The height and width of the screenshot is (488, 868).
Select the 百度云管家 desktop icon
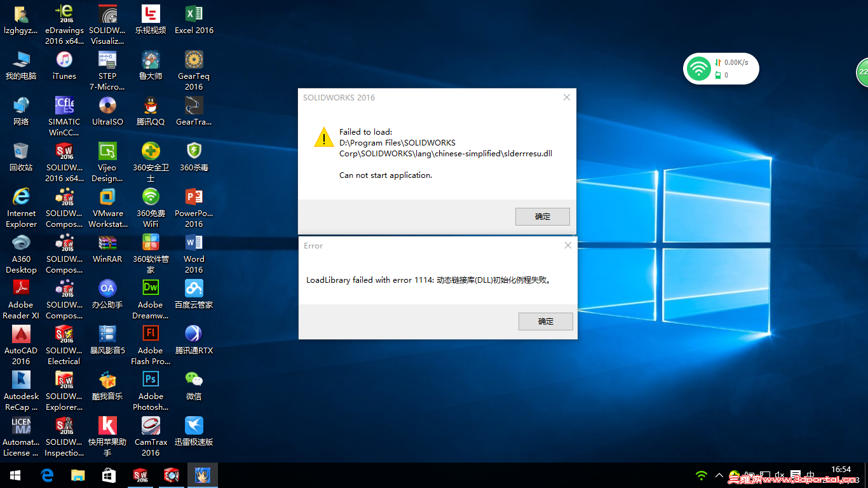click(x=194, y=294)
